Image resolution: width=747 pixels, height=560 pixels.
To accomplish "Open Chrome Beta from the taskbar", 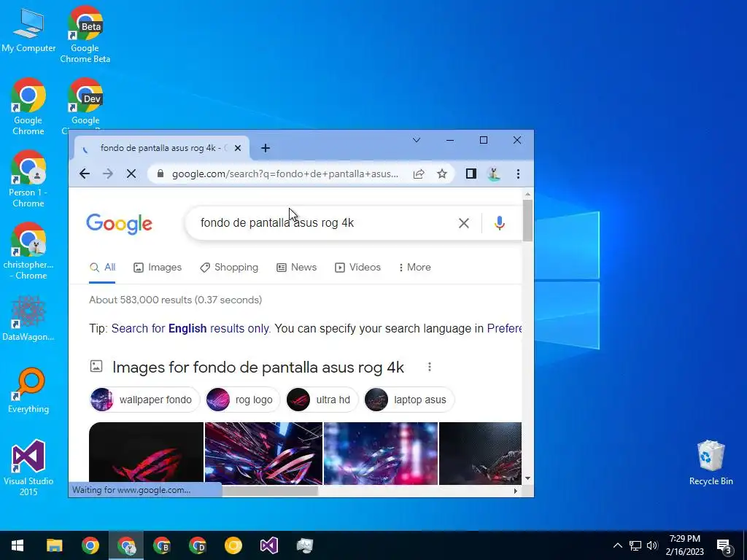I will click(x=161, y=545).
